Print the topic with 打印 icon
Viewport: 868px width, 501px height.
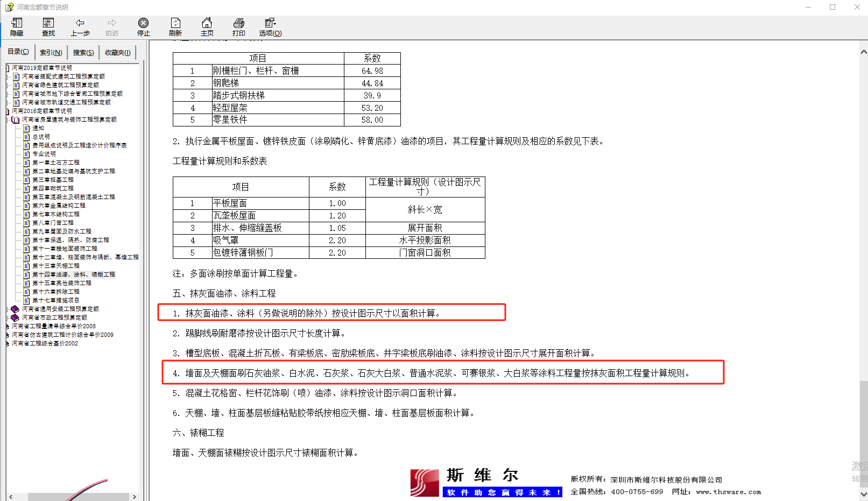239,26
